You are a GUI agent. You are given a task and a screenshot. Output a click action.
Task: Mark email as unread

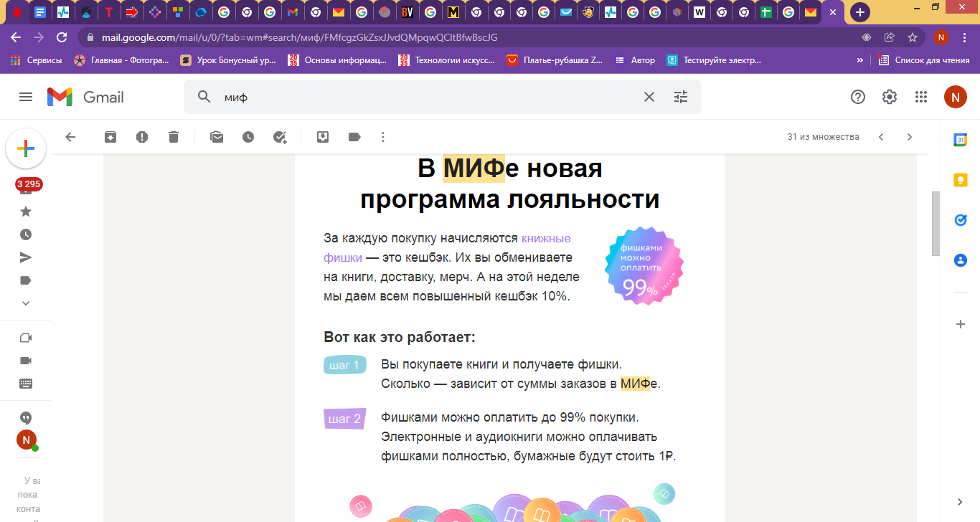tap(217, 137)
